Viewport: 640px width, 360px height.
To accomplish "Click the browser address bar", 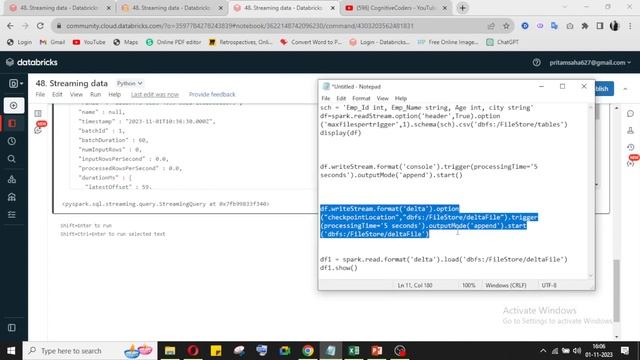I will (x=269, y=26).
